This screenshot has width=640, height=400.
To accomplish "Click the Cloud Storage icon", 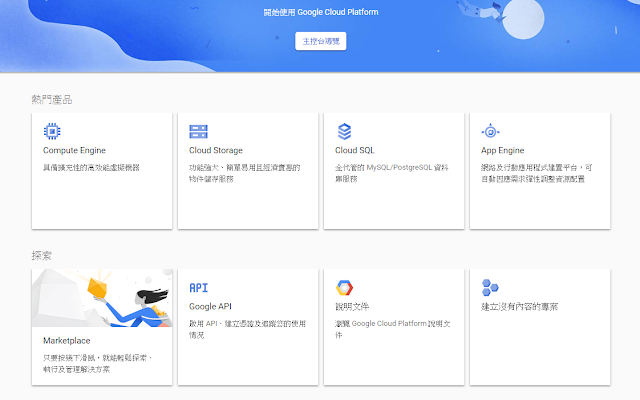I will [198, 131].
